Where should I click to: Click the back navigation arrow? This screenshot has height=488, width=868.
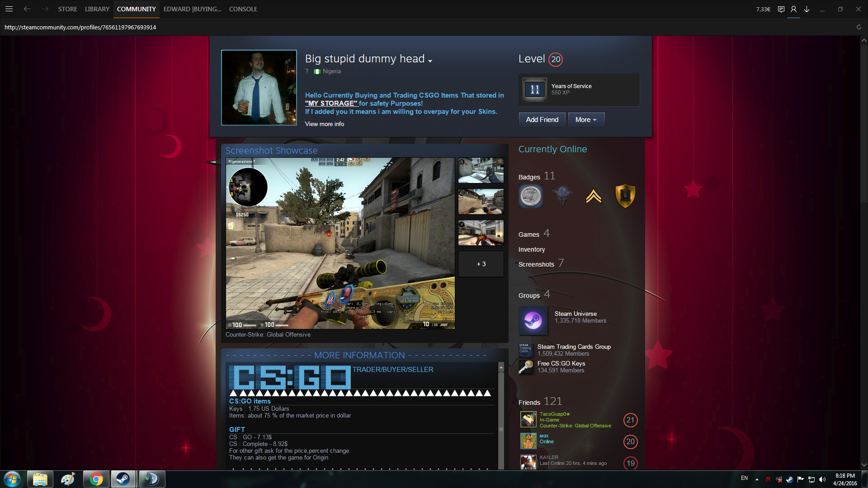coord(27,9)
